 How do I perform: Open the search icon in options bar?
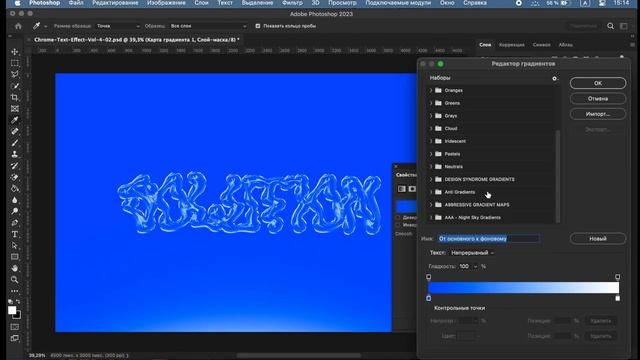610,26
